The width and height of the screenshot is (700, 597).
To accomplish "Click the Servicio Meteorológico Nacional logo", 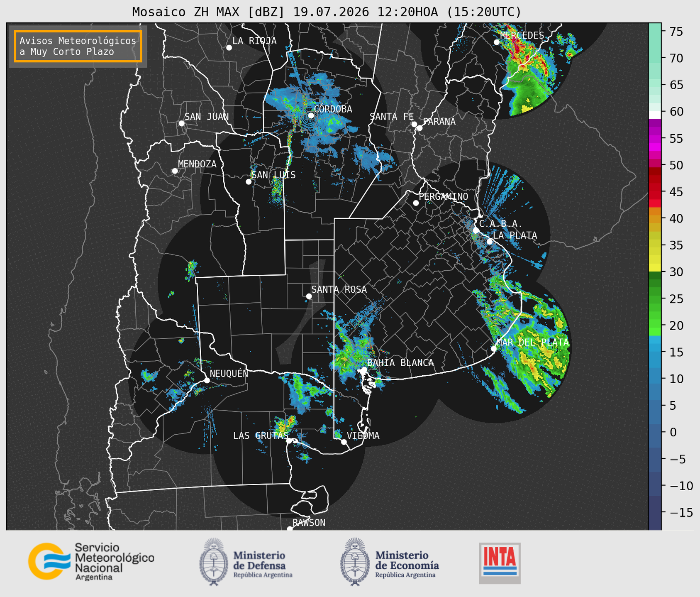I will tap(91, 561).
